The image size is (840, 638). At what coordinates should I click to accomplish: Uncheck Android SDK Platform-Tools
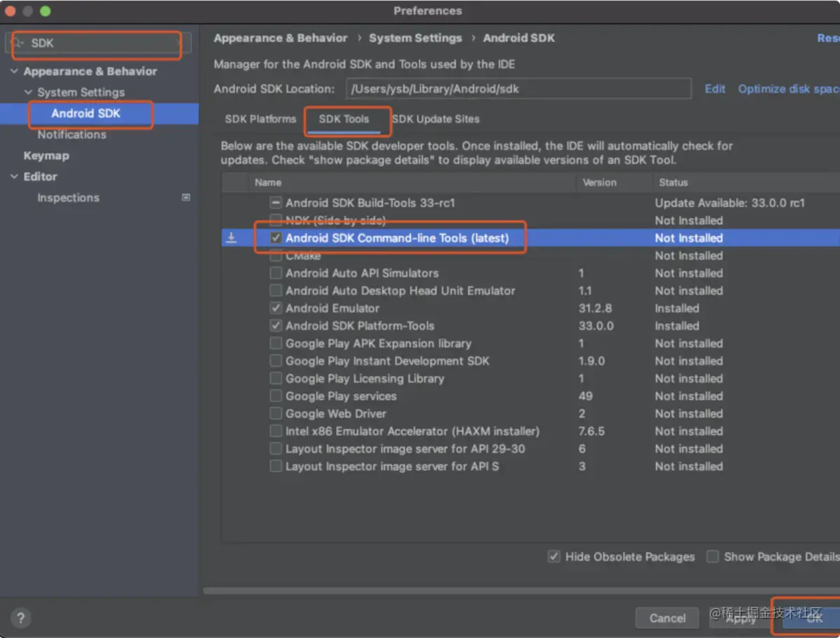pos(276,326)
